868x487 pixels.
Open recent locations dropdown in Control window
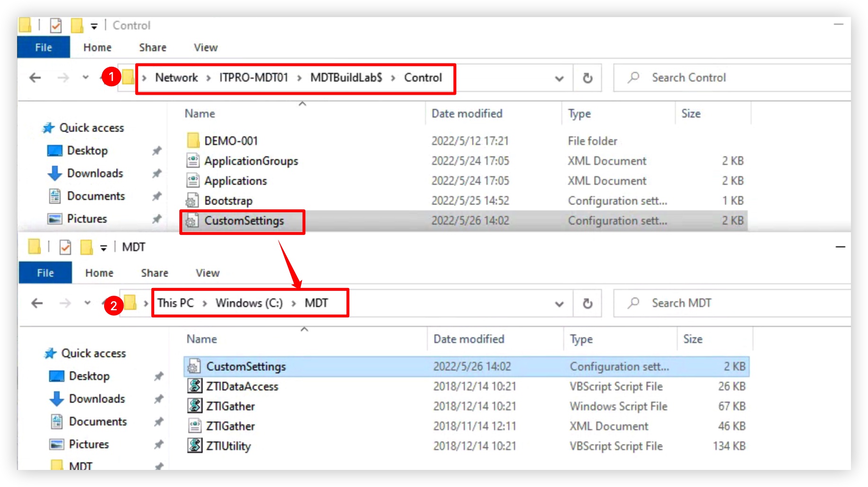click(x=86, y=77)
